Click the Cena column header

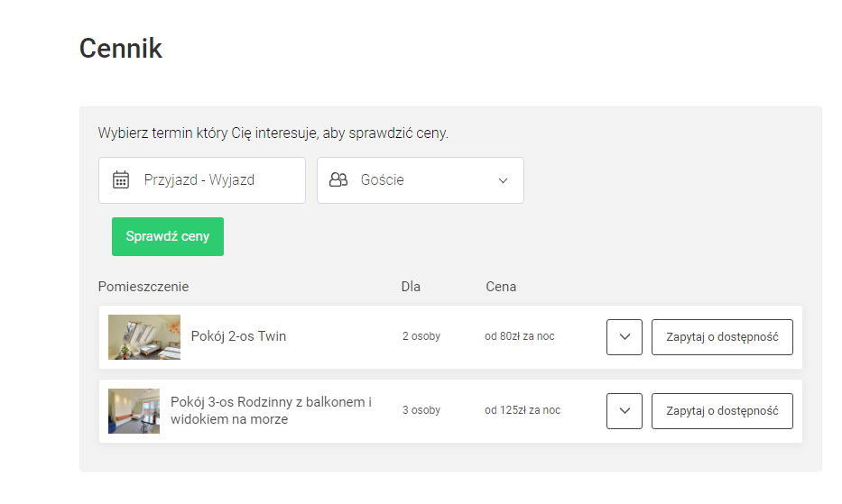(x=501, y=287)
